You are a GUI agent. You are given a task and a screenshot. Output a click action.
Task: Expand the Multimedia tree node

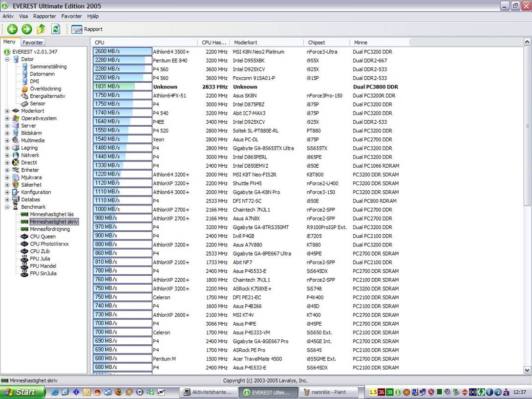[x=7, y=140]
